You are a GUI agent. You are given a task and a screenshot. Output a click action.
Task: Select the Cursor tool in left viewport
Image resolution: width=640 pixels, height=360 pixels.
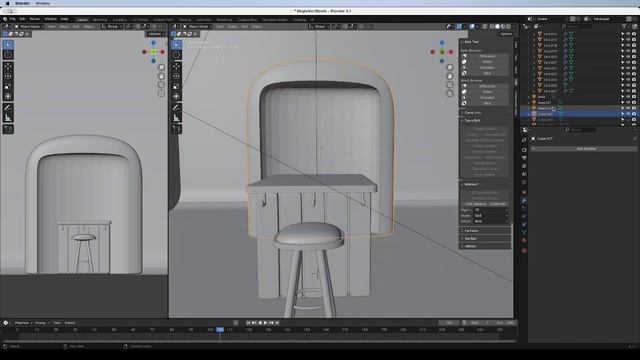pos(8,55)
